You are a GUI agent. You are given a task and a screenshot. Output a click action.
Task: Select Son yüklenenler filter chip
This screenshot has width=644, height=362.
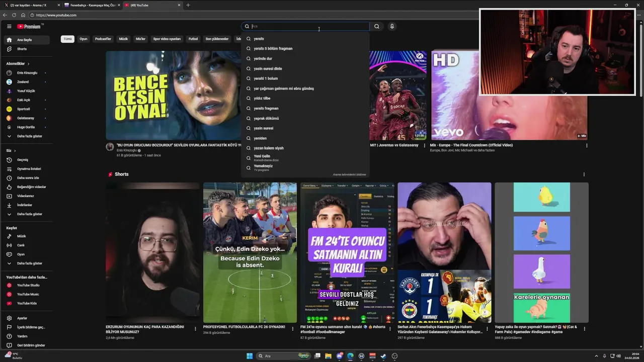tap(217, 39)
